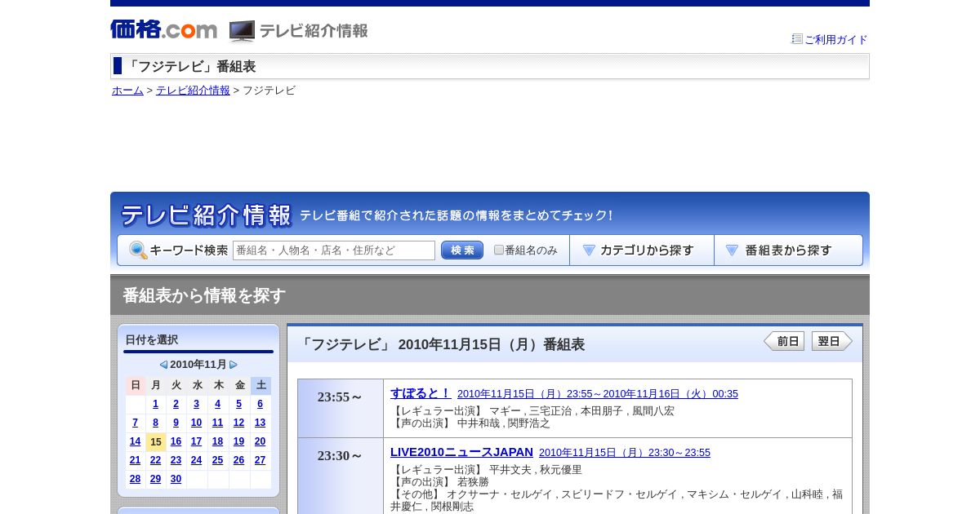
Task: Click the テレビ紹介情報 blue banner title
Action: (206, 215)
